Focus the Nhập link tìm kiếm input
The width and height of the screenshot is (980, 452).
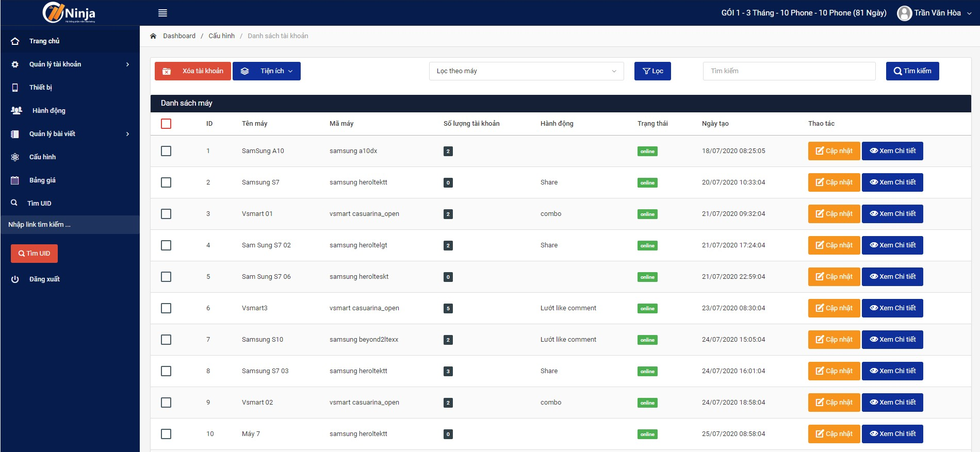coord(70,225)
